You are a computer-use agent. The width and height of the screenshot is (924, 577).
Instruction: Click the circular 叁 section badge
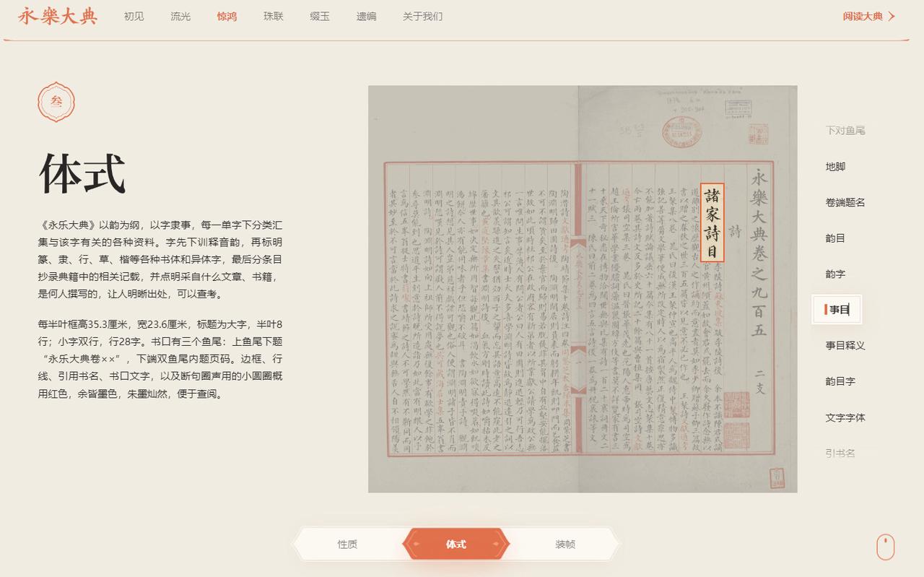(56, 102)
